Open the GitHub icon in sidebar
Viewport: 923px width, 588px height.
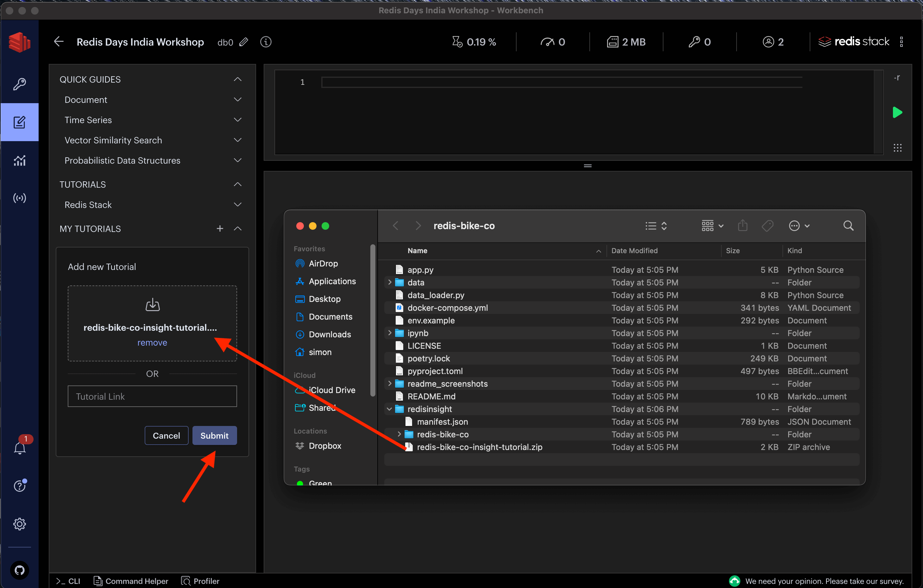[19, 570]
